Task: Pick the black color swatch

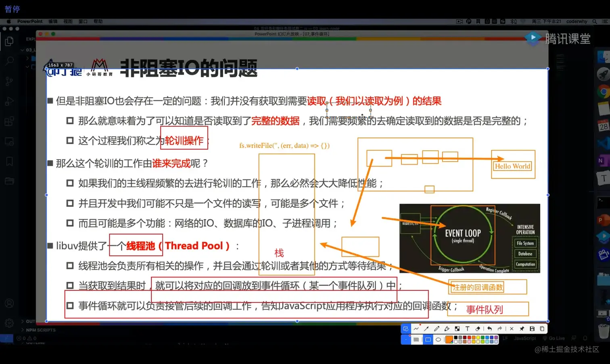Action: click(456, 337)
